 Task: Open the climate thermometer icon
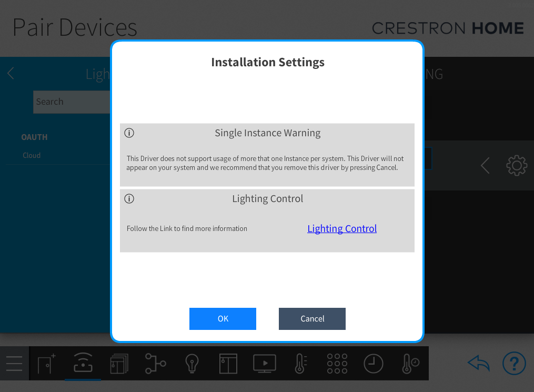tap(301, 364)
